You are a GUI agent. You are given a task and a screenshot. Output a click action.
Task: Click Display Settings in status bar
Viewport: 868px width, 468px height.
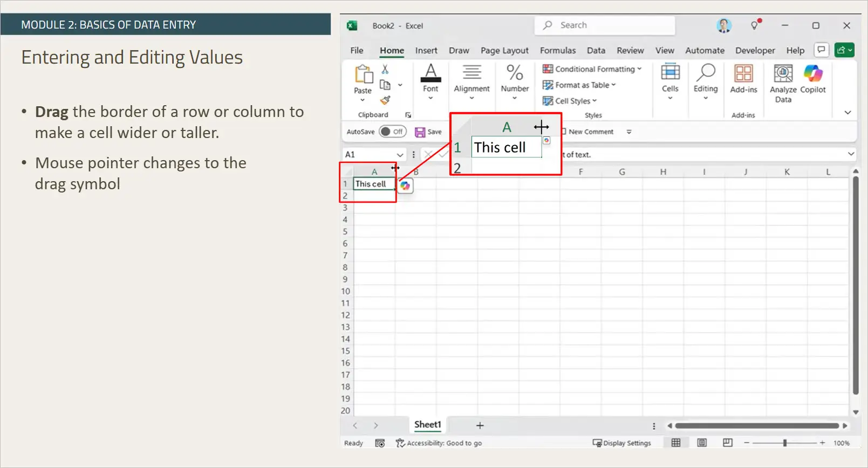(621, 443)
